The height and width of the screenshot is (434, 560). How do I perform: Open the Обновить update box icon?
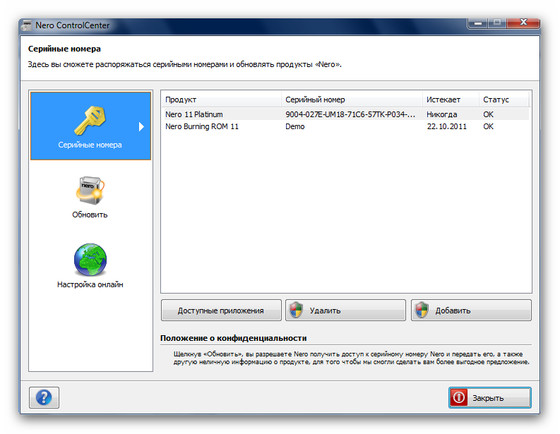(90, 190)
